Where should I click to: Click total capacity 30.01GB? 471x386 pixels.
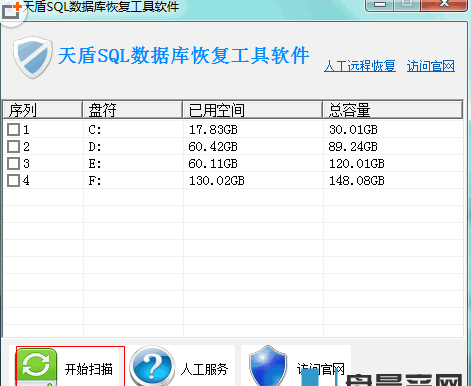353,130
